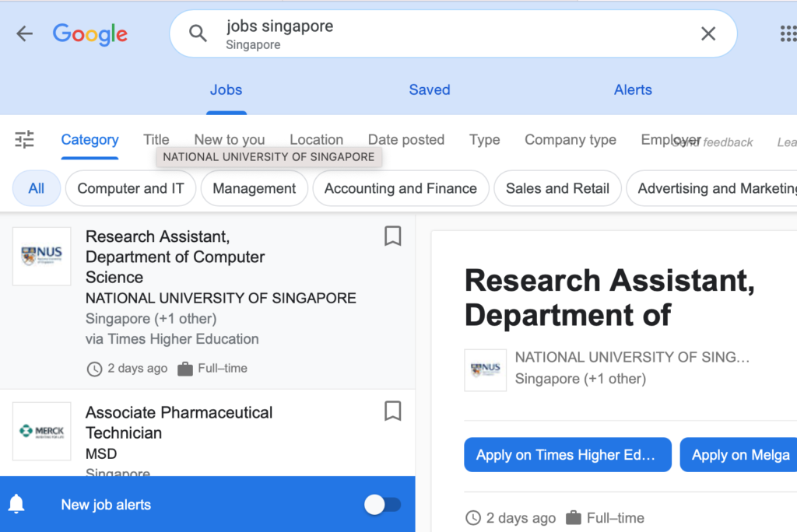Toggle the New job alerts switch
This screenshot has height=532, width=797.
click(x=382, y=505)
